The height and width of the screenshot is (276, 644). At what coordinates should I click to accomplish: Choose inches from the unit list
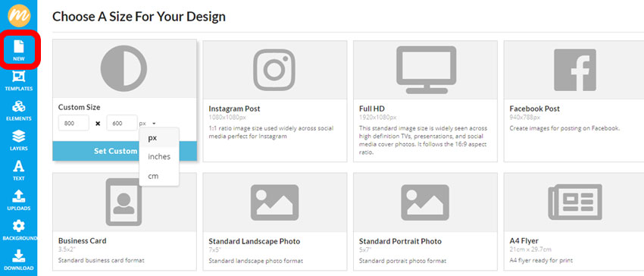[159, 157]
